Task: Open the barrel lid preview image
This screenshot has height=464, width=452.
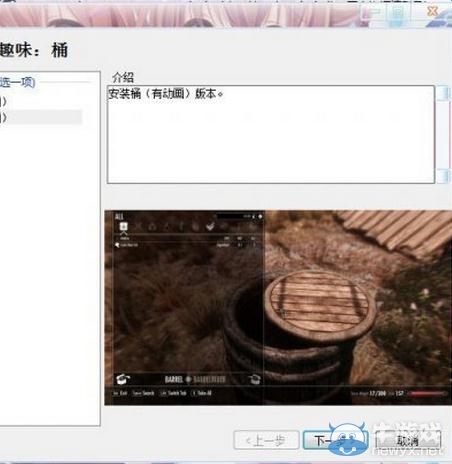Action: coord(278,307)
